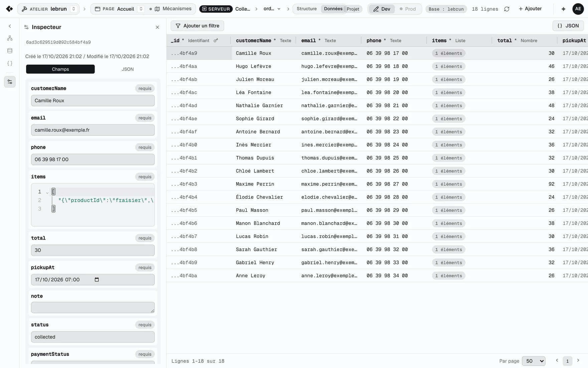Click the Base : lebrun badge
The width and height of the screenshot is (588, 368).
pyautogui.click(x=446, y=9)
